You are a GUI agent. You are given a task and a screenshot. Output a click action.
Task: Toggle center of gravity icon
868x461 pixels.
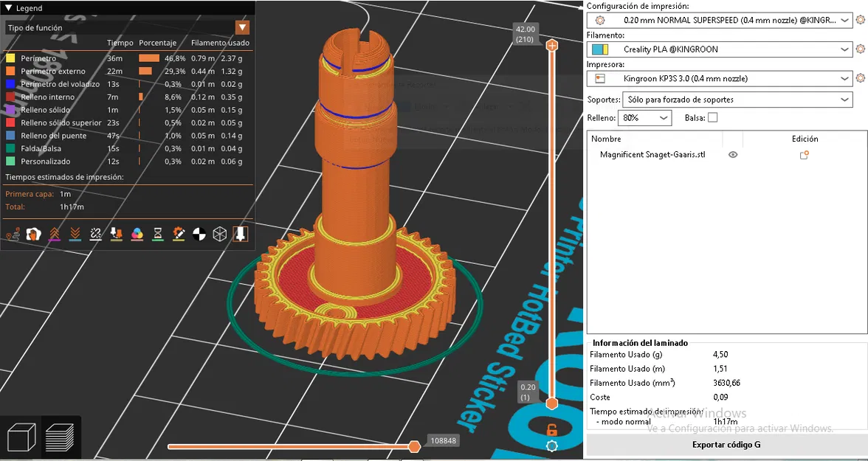pyautogui.click(x=199, y=235)
